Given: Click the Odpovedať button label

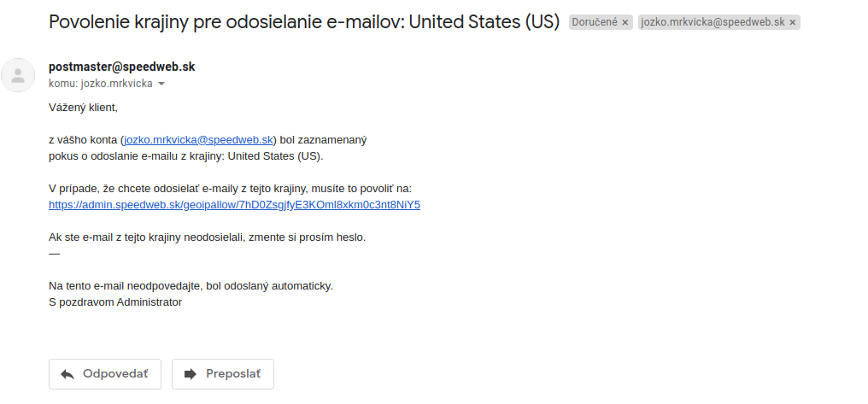Looking at the screenshot, I should click(x=115, y=374).
